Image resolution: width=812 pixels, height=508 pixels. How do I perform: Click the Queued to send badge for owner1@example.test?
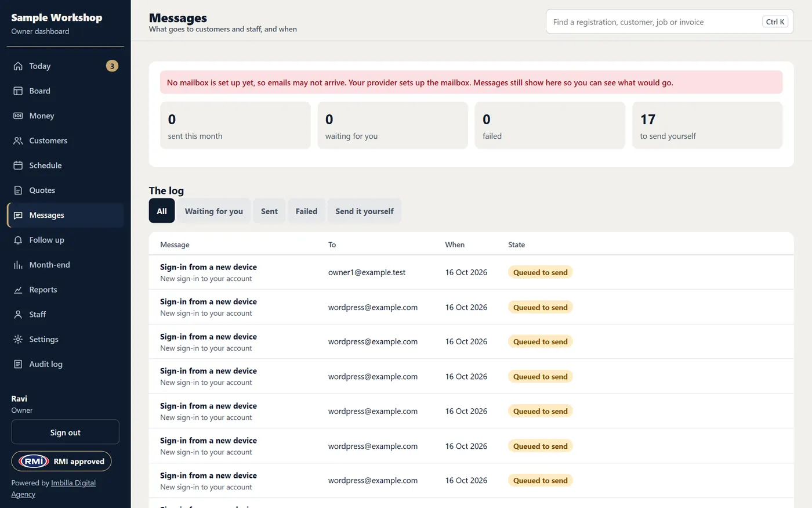541,272
